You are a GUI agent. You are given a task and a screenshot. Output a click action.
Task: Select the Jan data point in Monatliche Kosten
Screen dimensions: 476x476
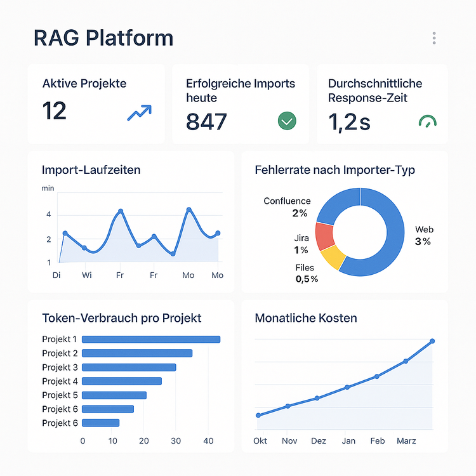[347, 387]
